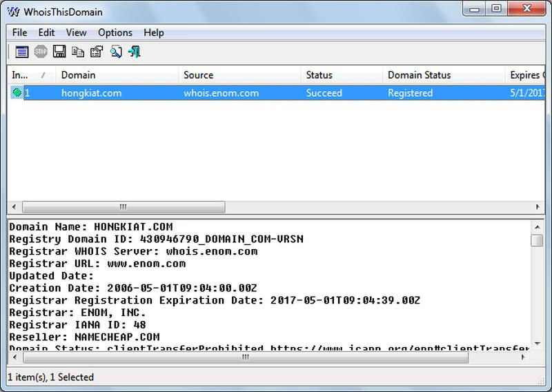The height and width of the screenshot is (392, 552).
Task: Select the hongkiat.com domain cell
Action: tap(91, 93)
